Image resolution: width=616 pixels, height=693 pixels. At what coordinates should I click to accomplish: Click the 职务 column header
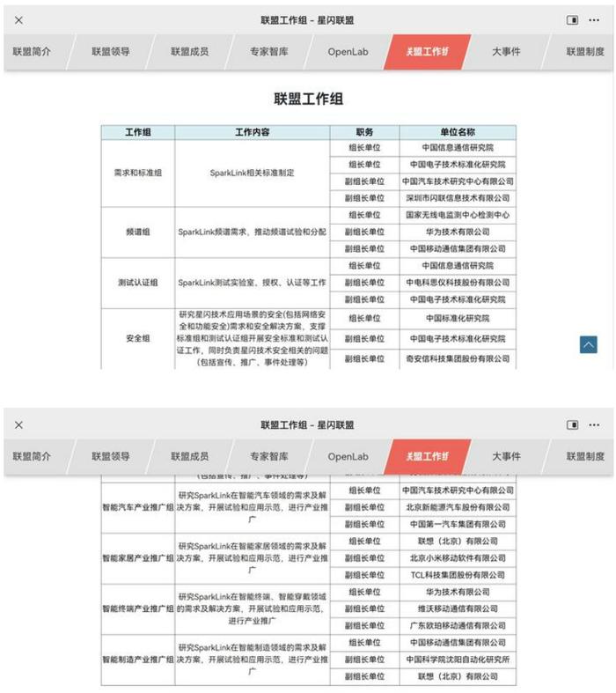tap(364, 132)
